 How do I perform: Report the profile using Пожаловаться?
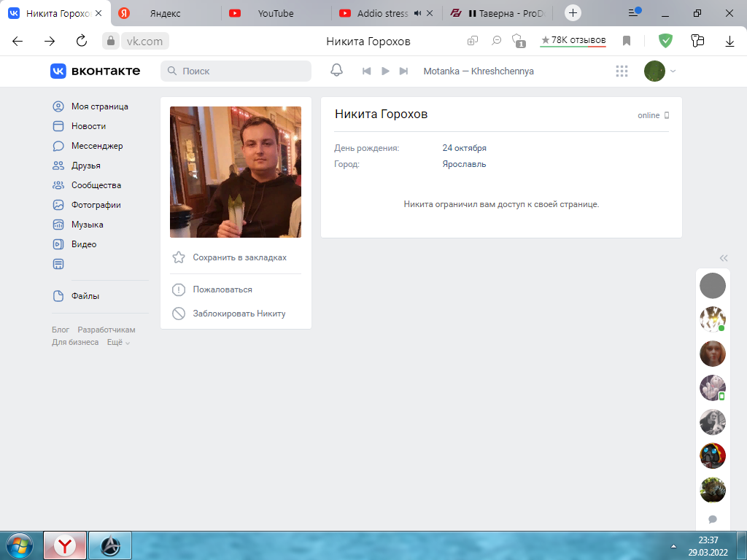click(x=222, y=289)
